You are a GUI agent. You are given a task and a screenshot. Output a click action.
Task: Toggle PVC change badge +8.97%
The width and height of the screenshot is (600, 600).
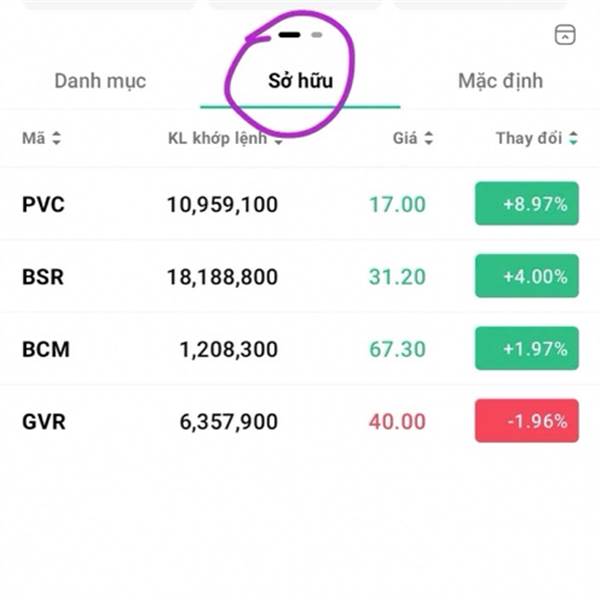pos(526,204)
